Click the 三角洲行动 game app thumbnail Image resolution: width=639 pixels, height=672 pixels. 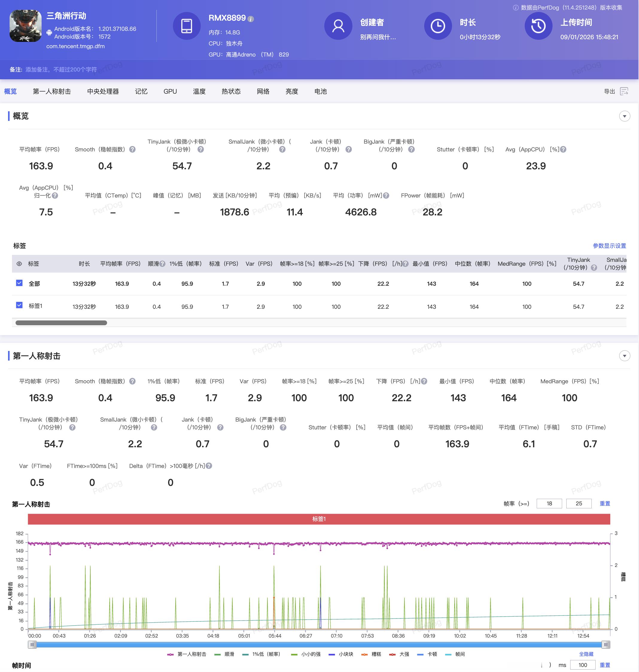[x=25, y=26]
